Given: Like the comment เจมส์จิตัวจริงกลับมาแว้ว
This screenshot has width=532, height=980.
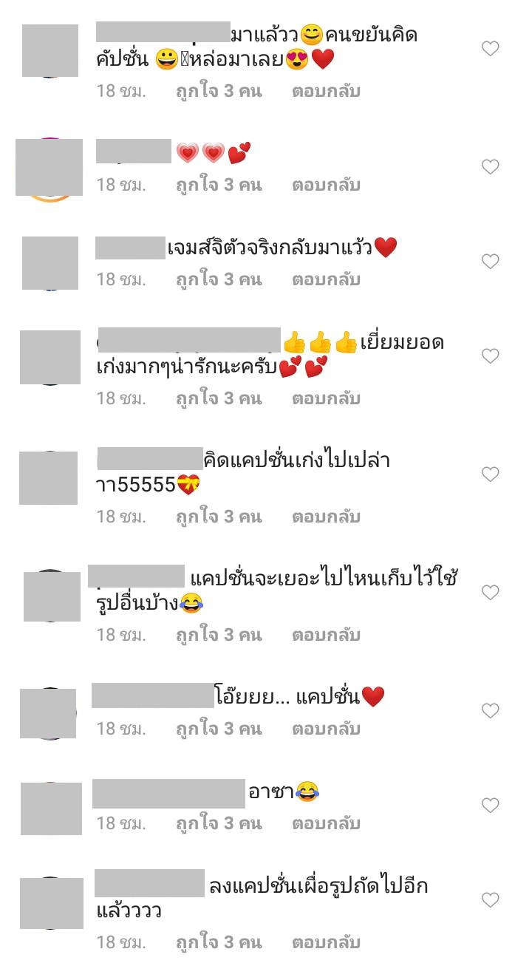Looking at the screenshot, I should tap(491, 262).
